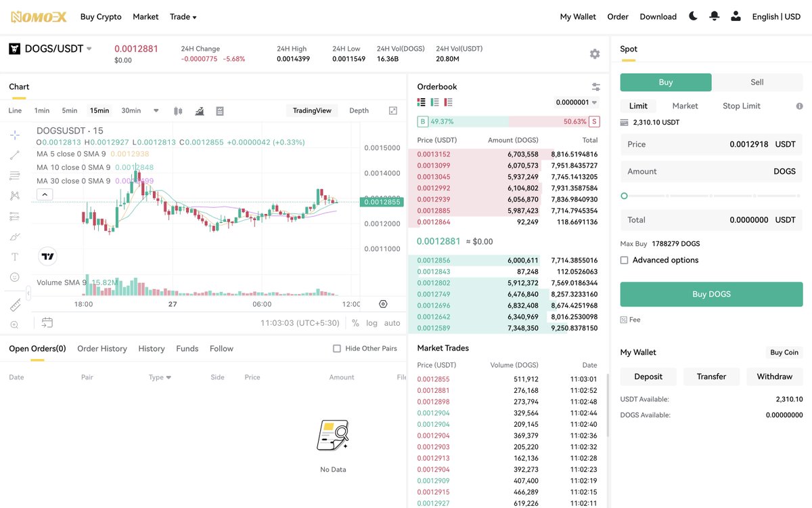
Task: Select TradingView chart mode
Action: pyautogui.click(x=312, y=110)
